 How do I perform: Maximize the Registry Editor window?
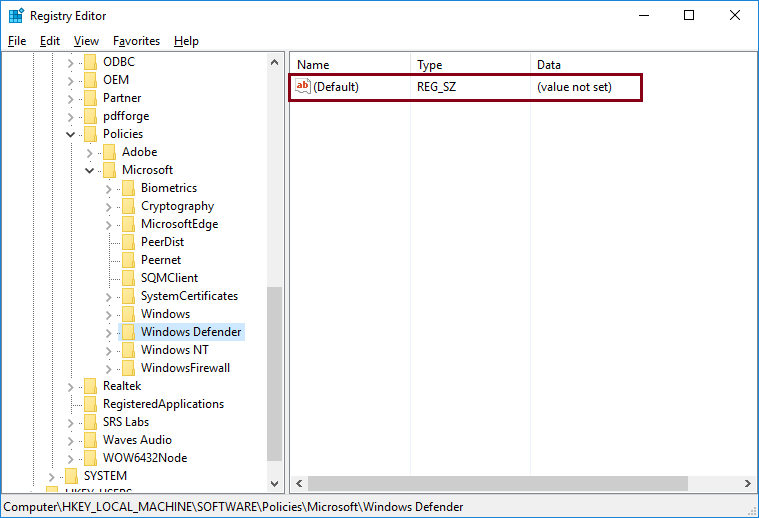coord(689,15)
